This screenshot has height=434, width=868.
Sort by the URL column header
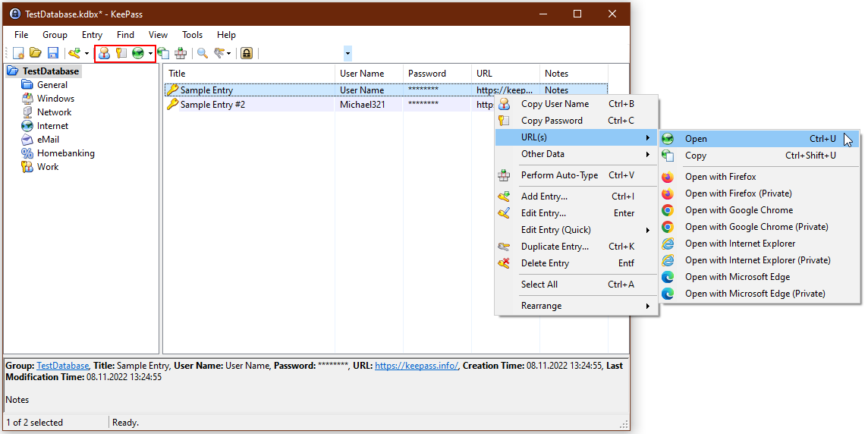point(505,73)
